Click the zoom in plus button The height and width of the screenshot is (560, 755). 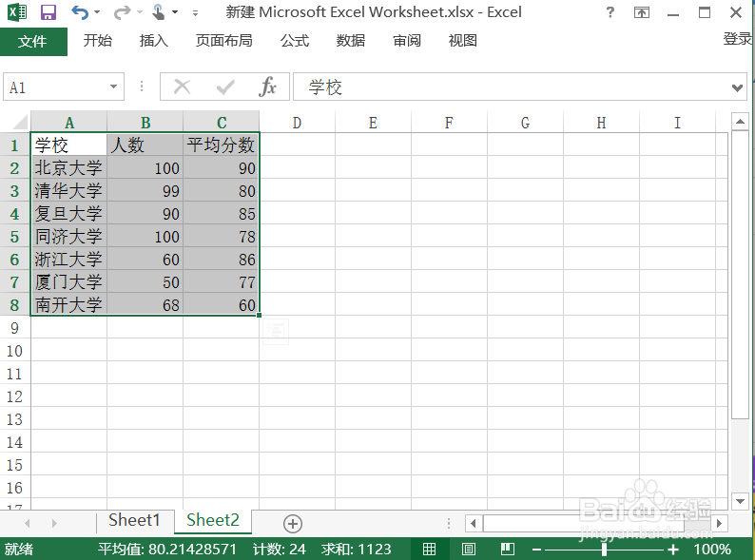(x=673, y=550)
